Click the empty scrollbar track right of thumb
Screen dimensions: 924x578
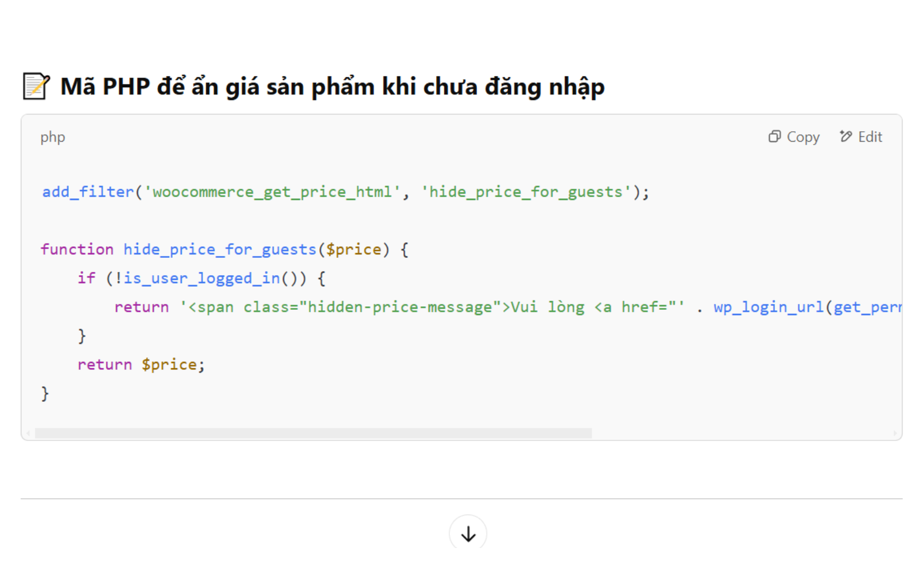point(742,433)
